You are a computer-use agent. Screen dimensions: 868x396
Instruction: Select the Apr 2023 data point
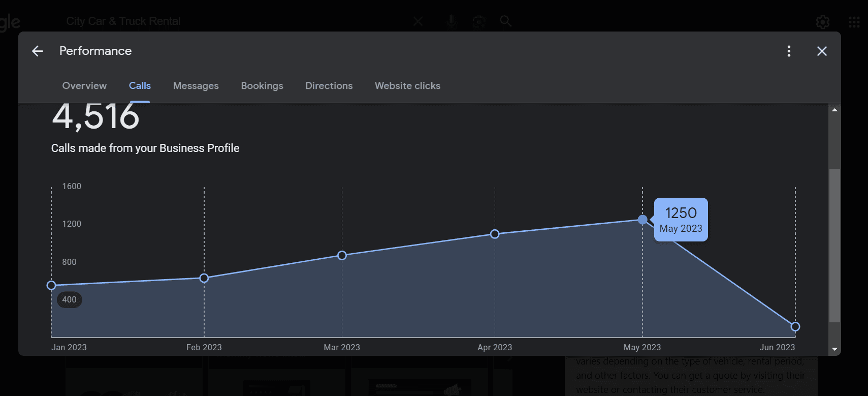pyautogui.click(x=495, y=234)
